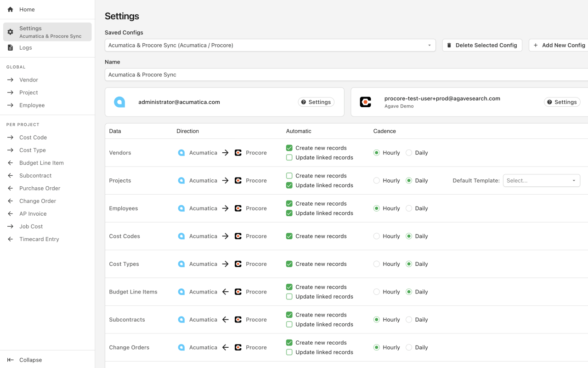Viewport: 588px width, 368px height.
Task: Click the arrow icon beside Employee
Action: [x=10, y=105]
